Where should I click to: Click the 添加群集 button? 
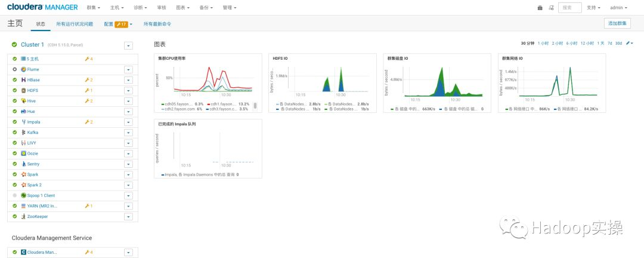(x=617, y=23)
